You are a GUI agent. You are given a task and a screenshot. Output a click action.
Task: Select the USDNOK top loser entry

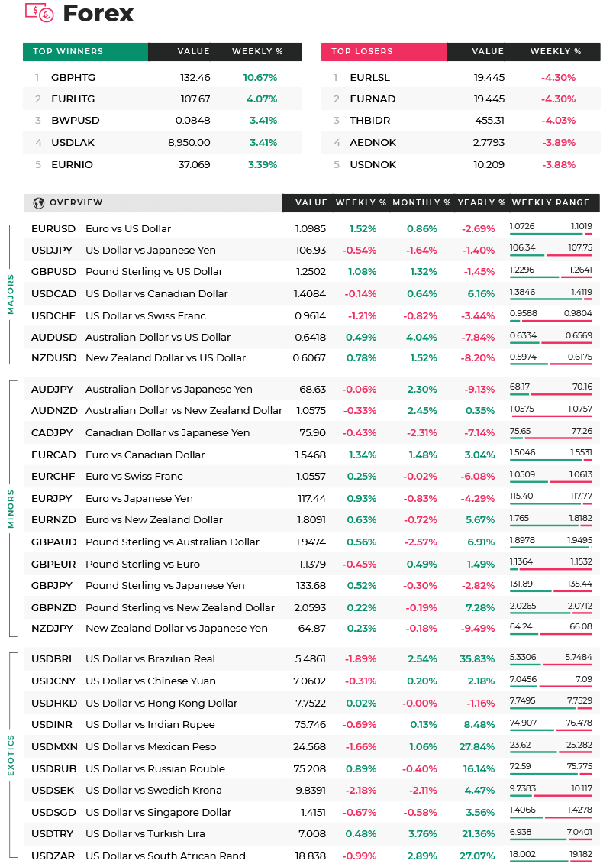pos(461,165)
